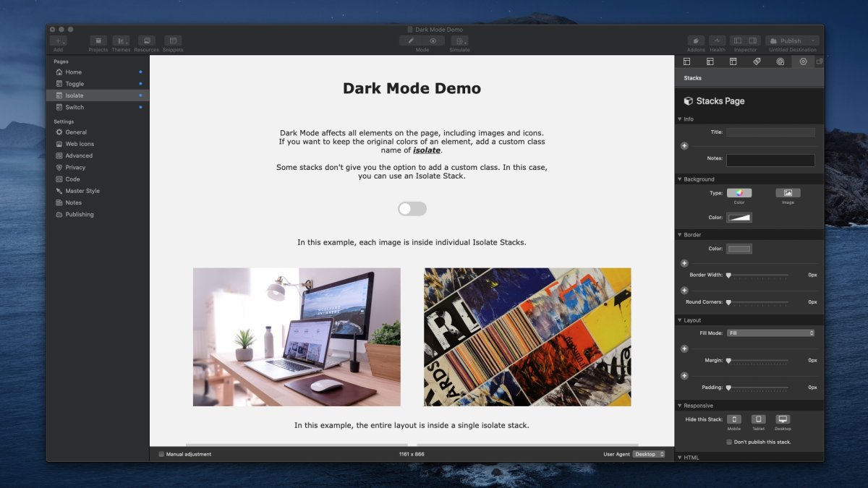Viewport: 868px width, 488px height.
Task: Toggle the switch in the Dark Mode preview
Action: pos(412,208)
